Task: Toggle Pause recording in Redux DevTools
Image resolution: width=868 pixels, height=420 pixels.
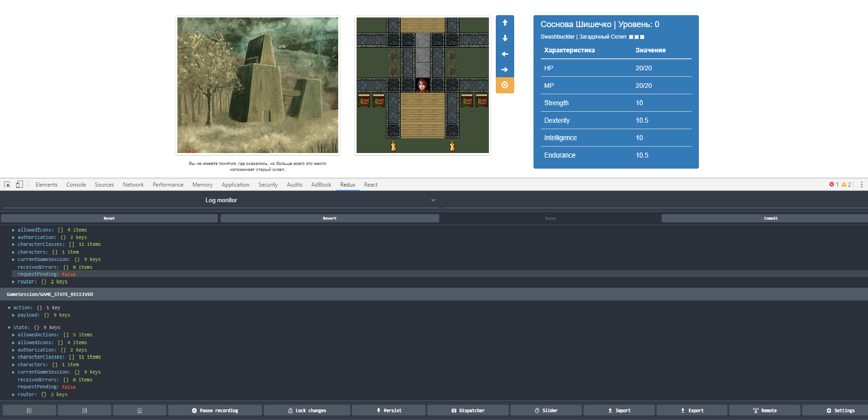Action: tap(215, 410)
